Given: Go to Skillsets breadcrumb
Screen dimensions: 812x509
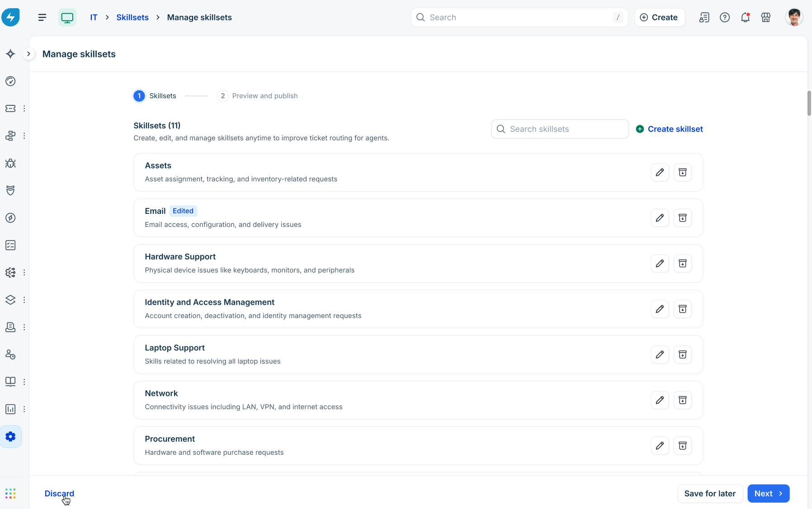Looking at the screenshot, I should (x=132, y=17).
